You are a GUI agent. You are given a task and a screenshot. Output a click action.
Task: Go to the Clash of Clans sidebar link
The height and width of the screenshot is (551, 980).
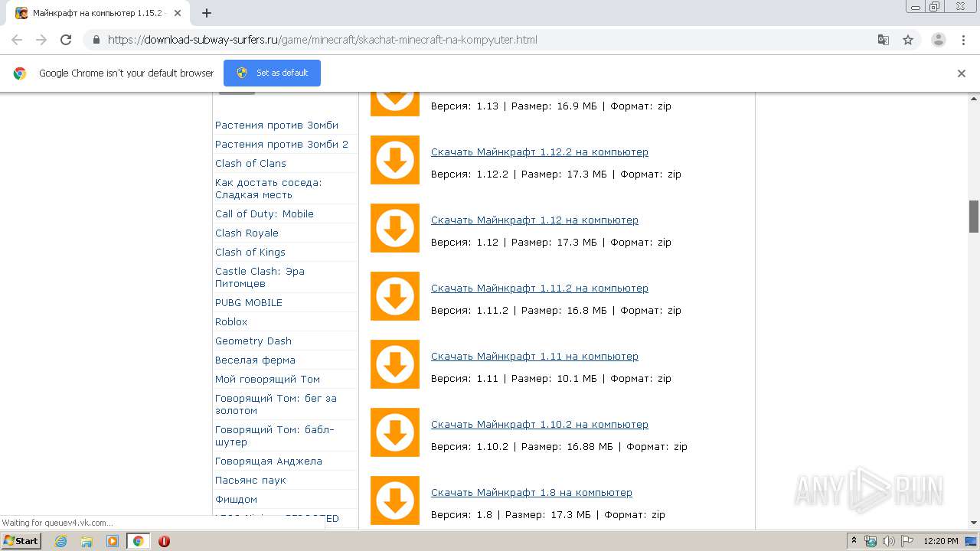250,163
